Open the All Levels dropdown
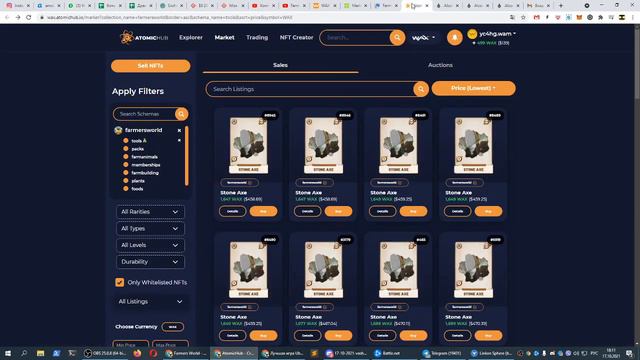The height and width of the screenshot is (360, 640). pyautogui.click(x=150, y=245)
